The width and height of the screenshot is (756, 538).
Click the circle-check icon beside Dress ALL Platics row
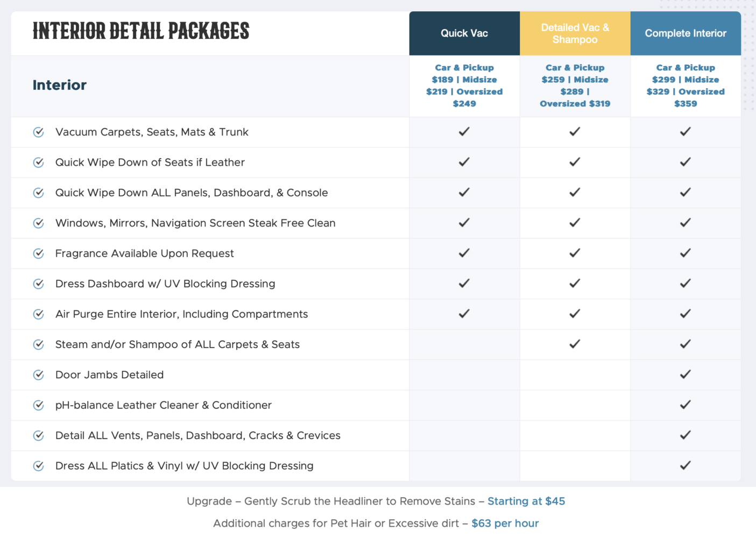pos(39,466)
